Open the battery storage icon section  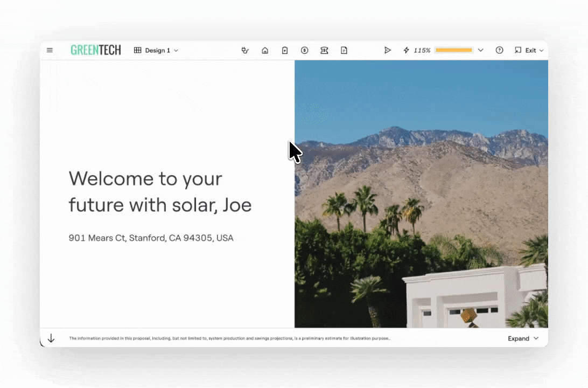[285, 50]
